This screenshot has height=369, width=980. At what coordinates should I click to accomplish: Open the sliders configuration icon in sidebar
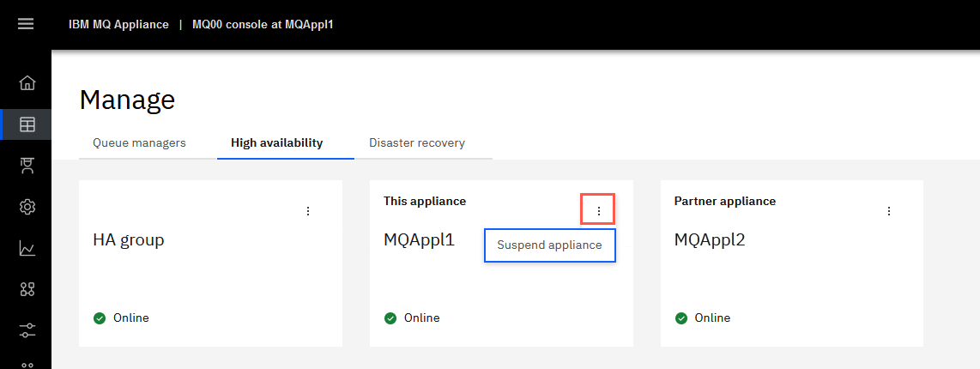[27, 331]
